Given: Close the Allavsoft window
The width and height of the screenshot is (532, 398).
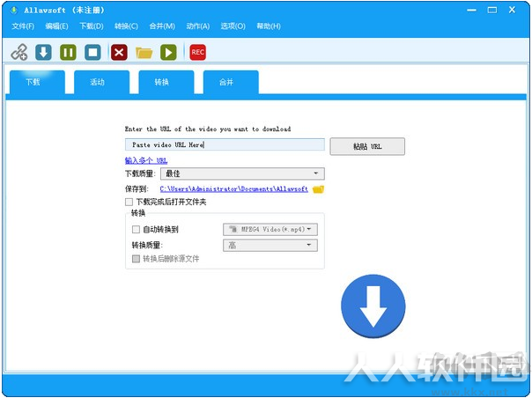Looking at the screenshot, I should (512, 10).
